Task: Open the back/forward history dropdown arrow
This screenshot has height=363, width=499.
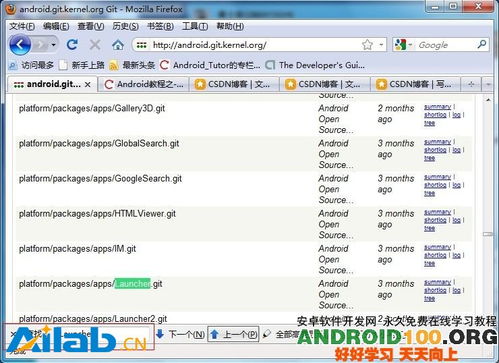Action: pyautogui.click(x=54, y=45)
